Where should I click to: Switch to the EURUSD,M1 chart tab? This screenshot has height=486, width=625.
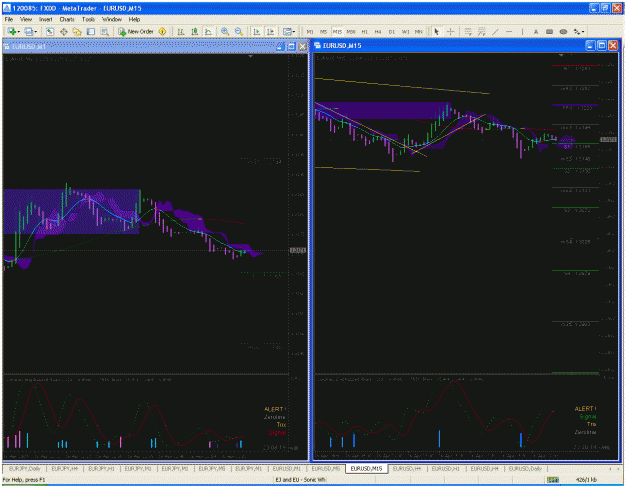tap(287, 468)
